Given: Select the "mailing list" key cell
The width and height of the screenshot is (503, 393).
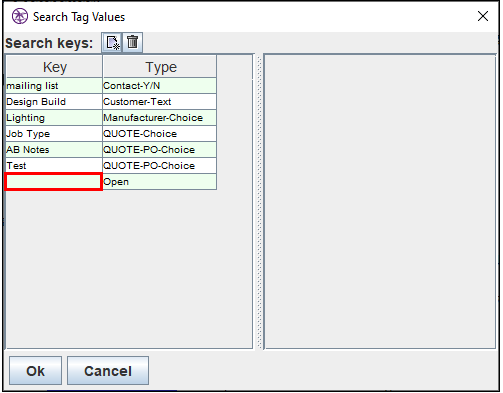Looking at the screenshot, I should pos(54,86).
